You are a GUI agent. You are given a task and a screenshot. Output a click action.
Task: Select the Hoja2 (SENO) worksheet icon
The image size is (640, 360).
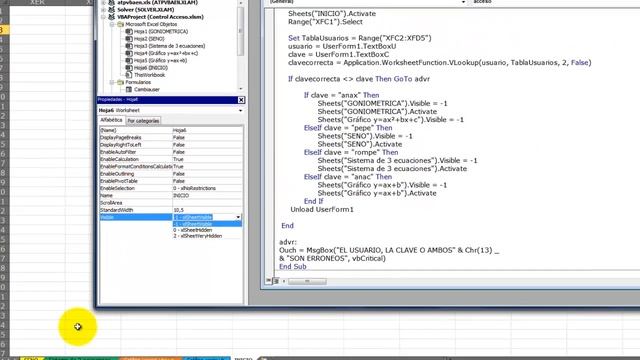tap(129, 39)
